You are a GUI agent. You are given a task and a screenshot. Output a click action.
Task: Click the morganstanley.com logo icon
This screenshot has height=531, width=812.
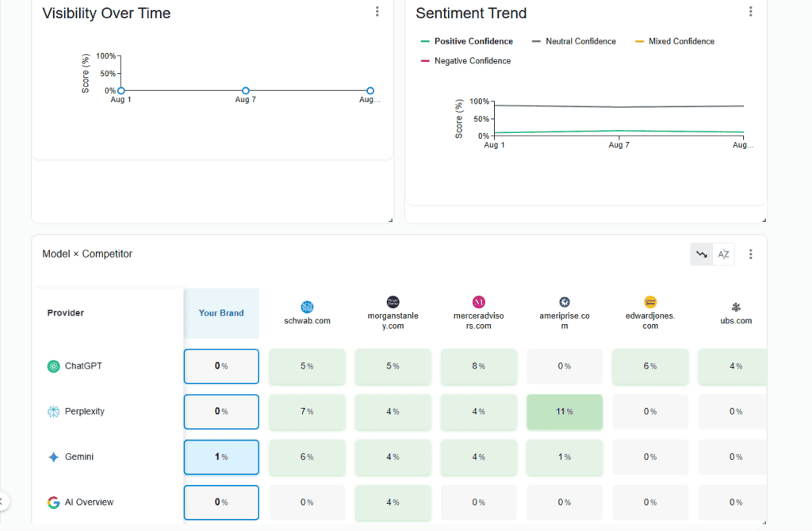pyautogui.click(x=393, y=302)
